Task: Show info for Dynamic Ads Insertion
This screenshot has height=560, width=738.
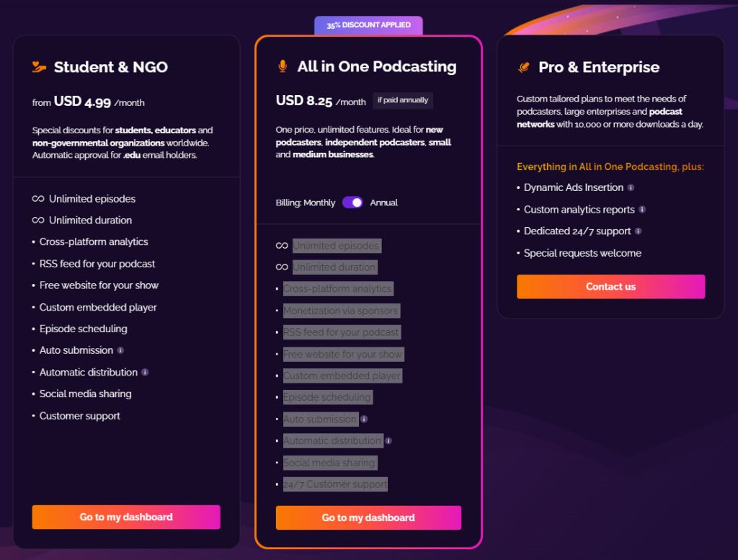Action: (631, 187)
